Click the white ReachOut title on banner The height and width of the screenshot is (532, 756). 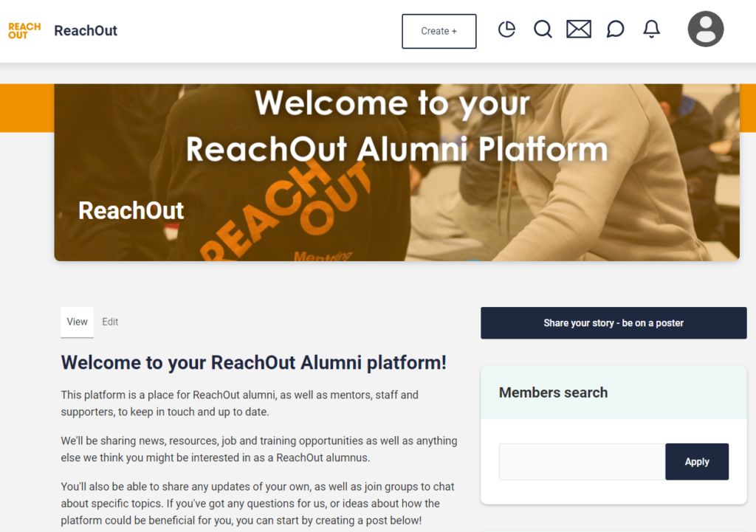(131, 210)
